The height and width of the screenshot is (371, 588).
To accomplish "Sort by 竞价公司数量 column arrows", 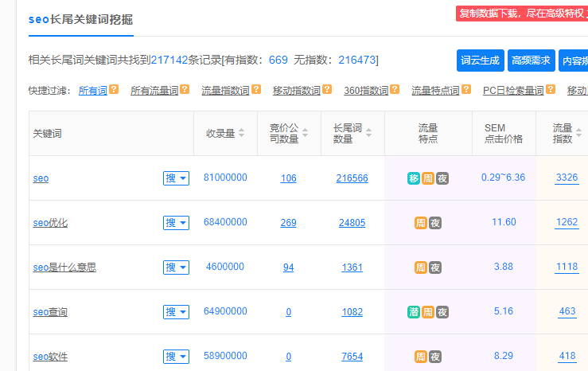I will pyautogui.click(x=307, y=134).
